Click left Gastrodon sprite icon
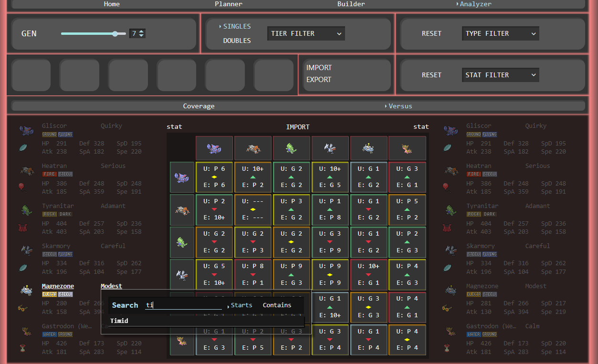598x364 pixels. click(26, 330)
